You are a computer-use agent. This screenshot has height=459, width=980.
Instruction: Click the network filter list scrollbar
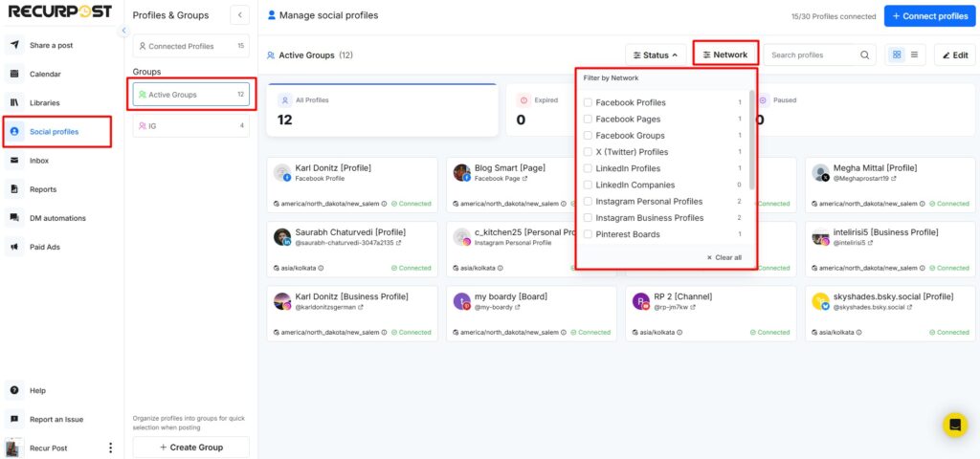coord(752,141)
